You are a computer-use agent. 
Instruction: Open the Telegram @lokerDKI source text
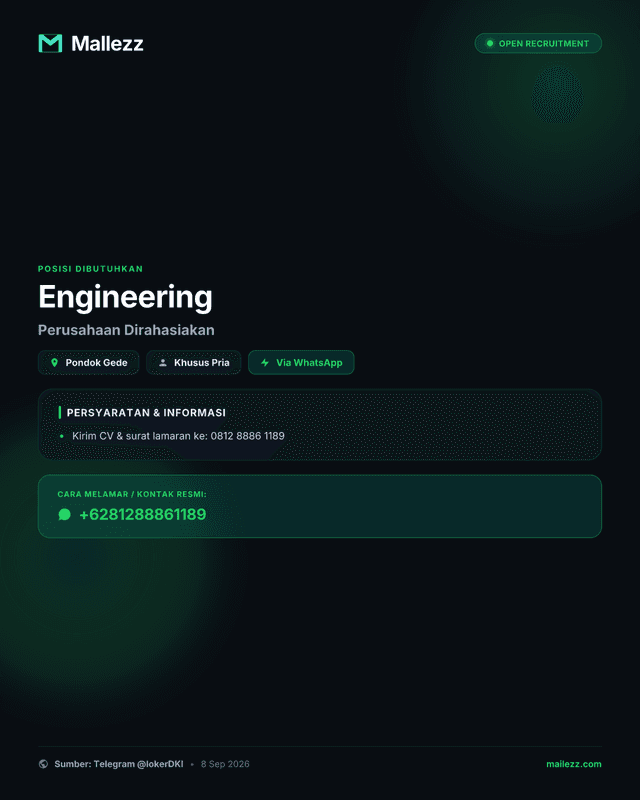pyautogui.click(x=118, y=764)
